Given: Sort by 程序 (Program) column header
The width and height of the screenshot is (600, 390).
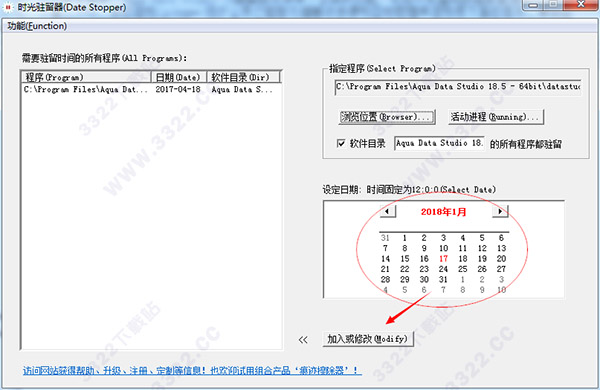Looking at the screenshot, I should point(86,77).
